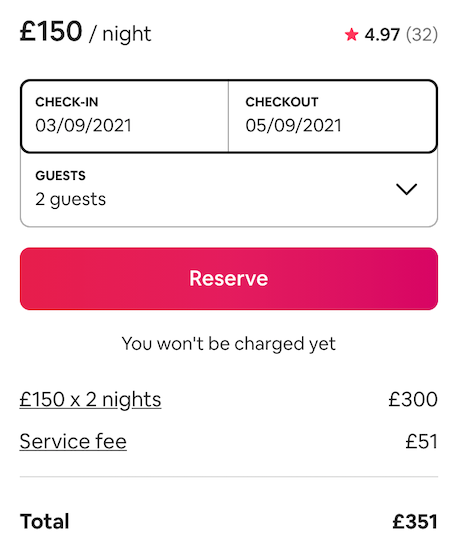
Task: Click the £351 total amount
Action: [x=415, y=522]
